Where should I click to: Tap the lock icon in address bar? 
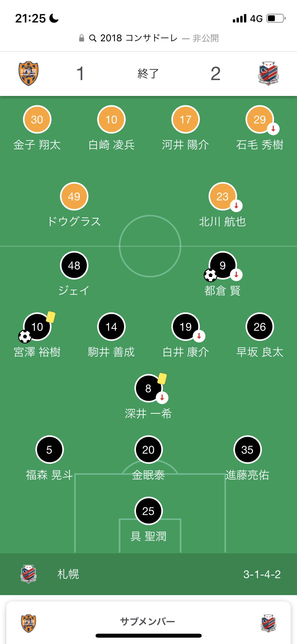pos(82,38)
